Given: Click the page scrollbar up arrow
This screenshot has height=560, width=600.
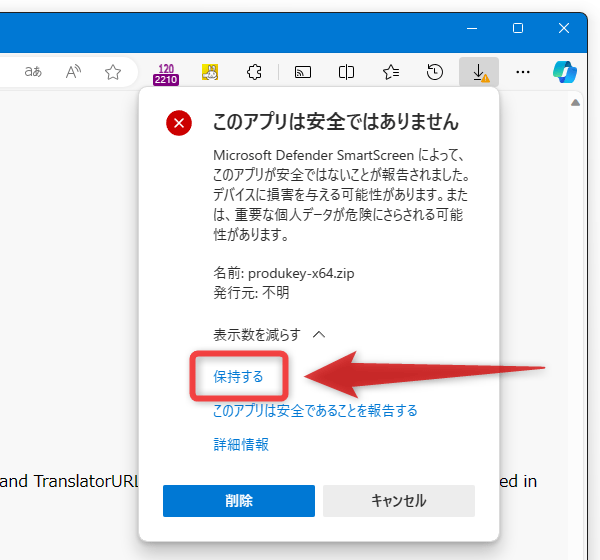Looking at the screenshot, I should 575,103.
